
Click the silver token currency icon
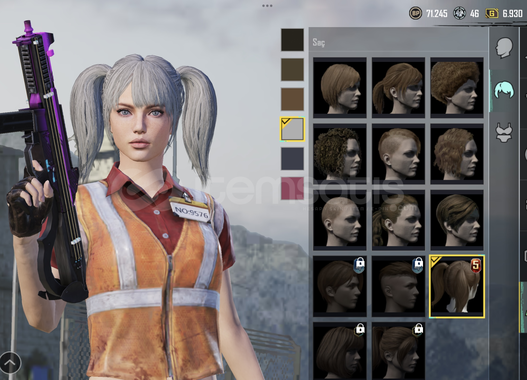pyautogui.click(x=459, y=13)
